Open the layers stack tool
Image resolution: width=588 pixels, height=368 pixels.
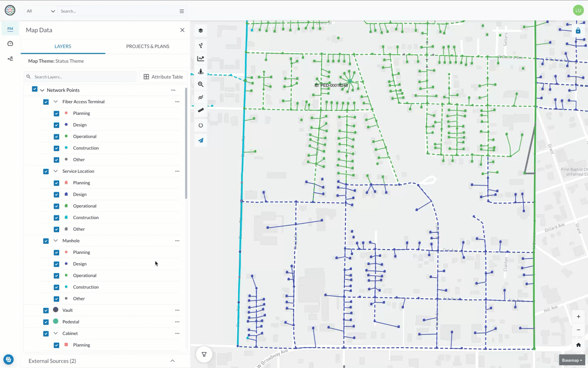[x=201, y=31]
